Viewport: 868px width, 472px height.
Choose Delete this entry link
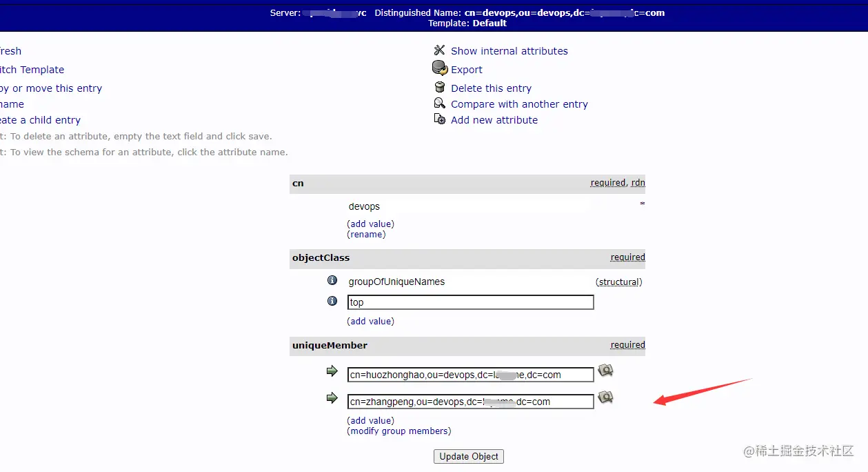click(x=491, y=88)
